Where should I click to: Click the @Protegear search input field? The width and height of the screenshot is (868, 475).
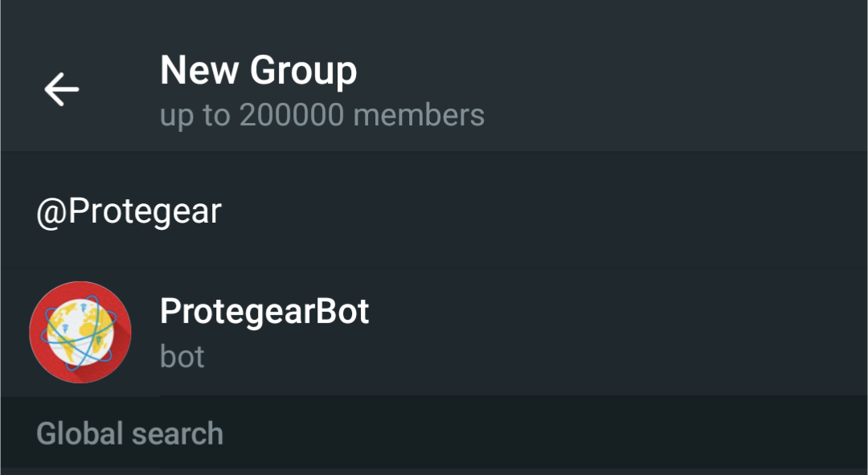[x=434, y=211]
